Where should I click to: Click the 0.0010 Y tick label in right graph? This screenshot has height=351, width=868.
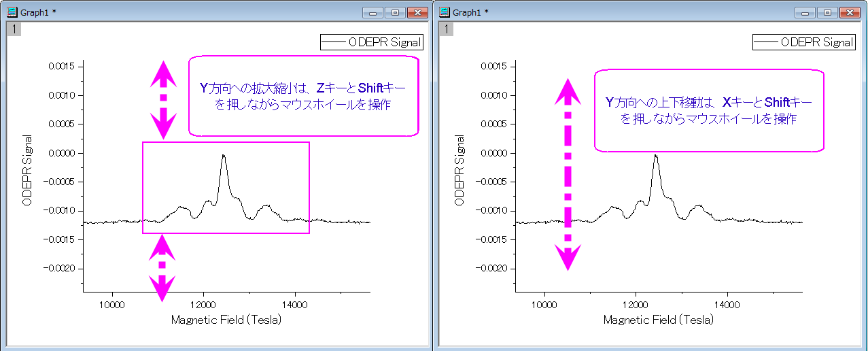tap(495, 95)
